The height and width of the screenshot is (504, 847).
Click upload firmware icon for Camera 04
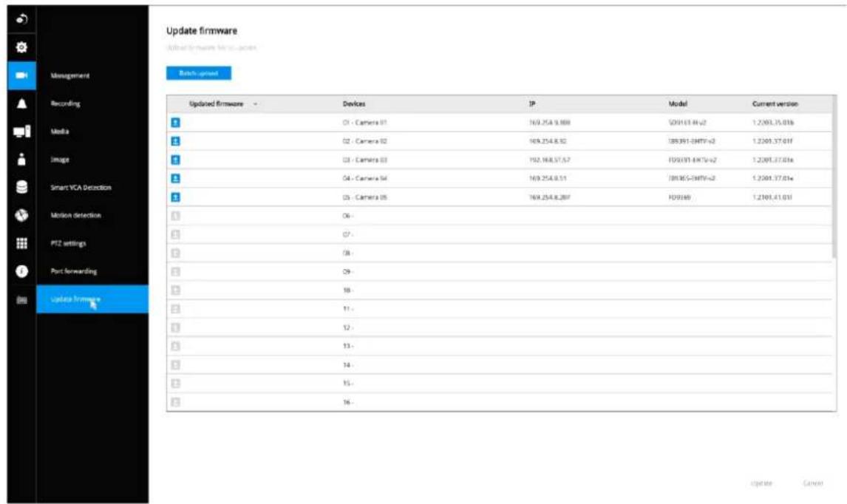(176, 178)
